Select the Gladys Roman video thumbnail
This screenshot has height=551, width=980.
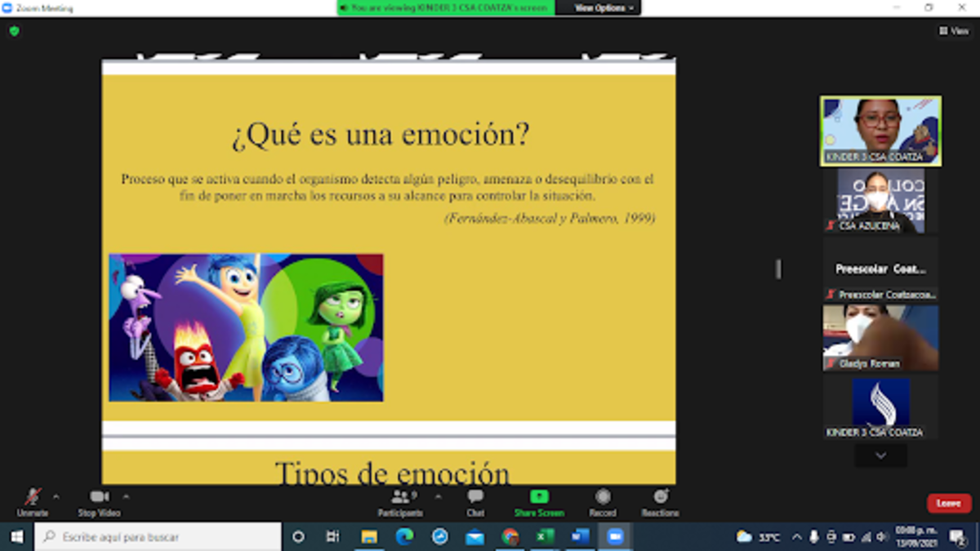880,338
